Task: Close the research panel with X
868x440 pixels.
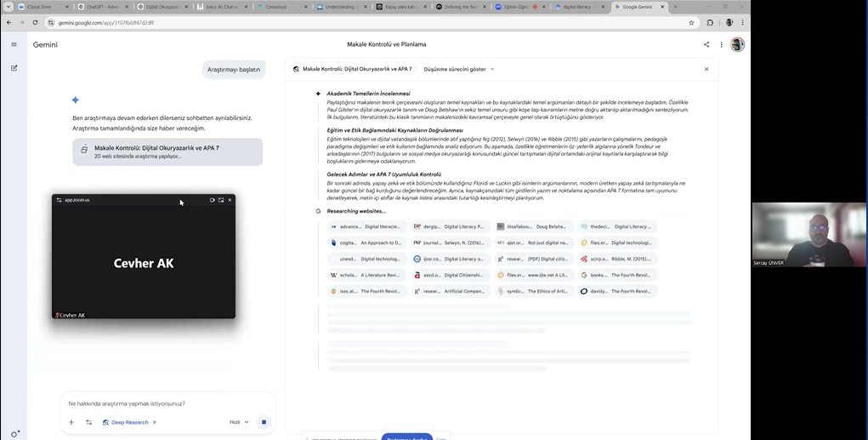Action: coord(706,69)
